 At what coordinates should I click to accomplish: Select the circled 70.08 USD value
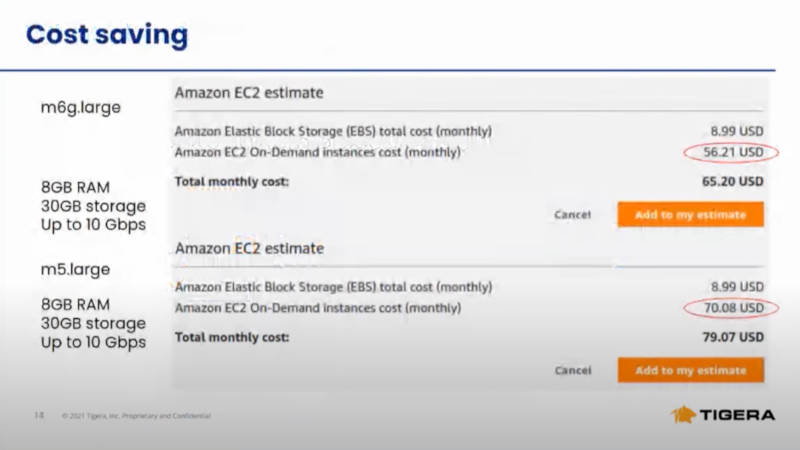[734, 308]
